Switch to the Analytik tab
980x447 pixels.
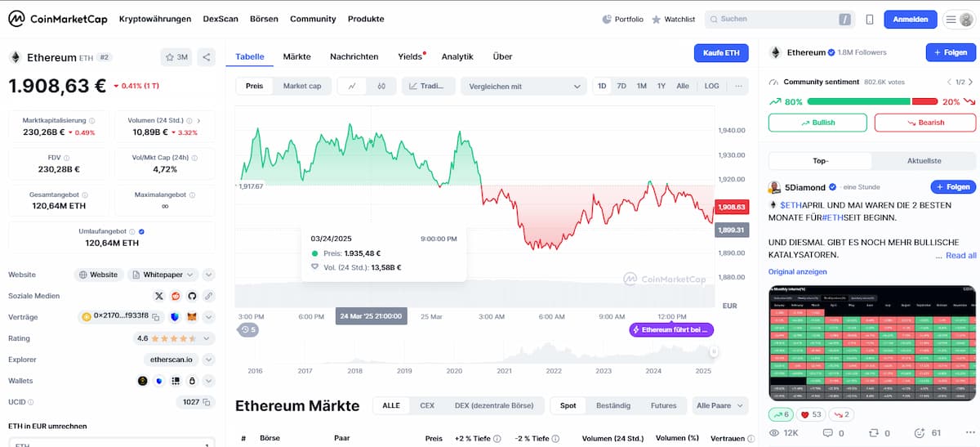(457, 56)
